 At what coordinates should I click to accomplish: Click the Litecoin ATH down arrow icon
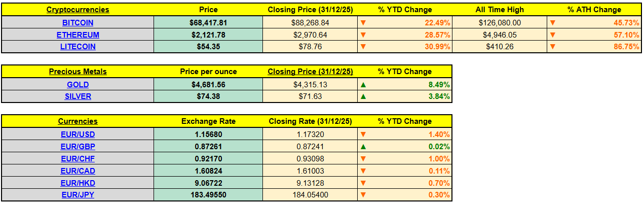point(553,46)
